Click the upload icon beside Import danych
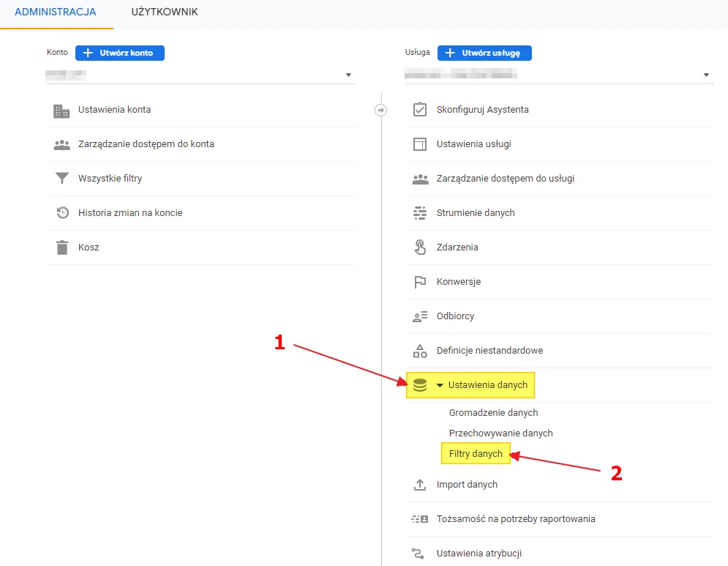 pyautogui.click(x=420, y=485)
